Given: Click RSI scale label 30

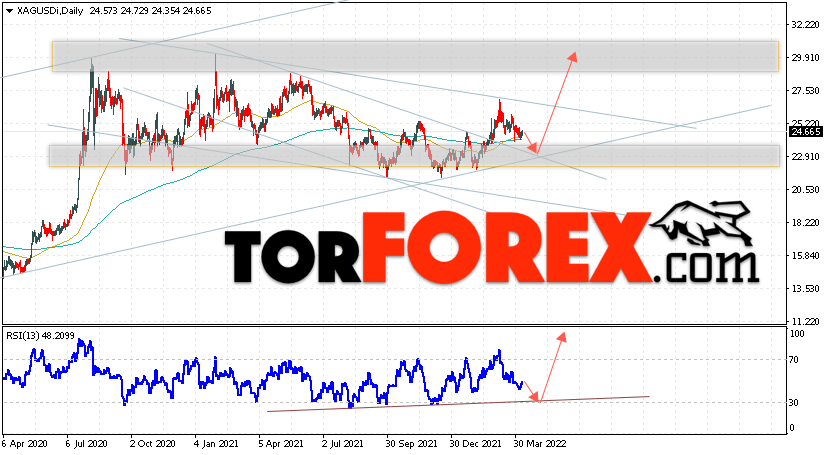Looking at the screenshot, I should (794, 403).
